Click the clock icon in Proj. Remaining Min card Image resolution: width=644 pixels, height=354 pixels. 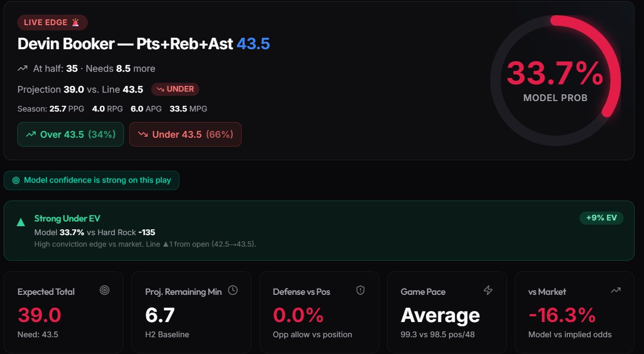click(233, 290)
